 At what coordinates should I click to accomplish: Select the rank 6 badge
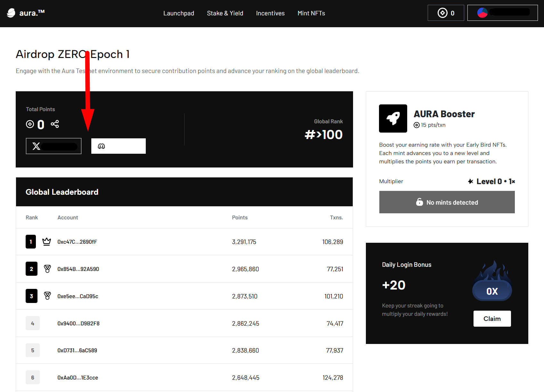pos(33,378)
